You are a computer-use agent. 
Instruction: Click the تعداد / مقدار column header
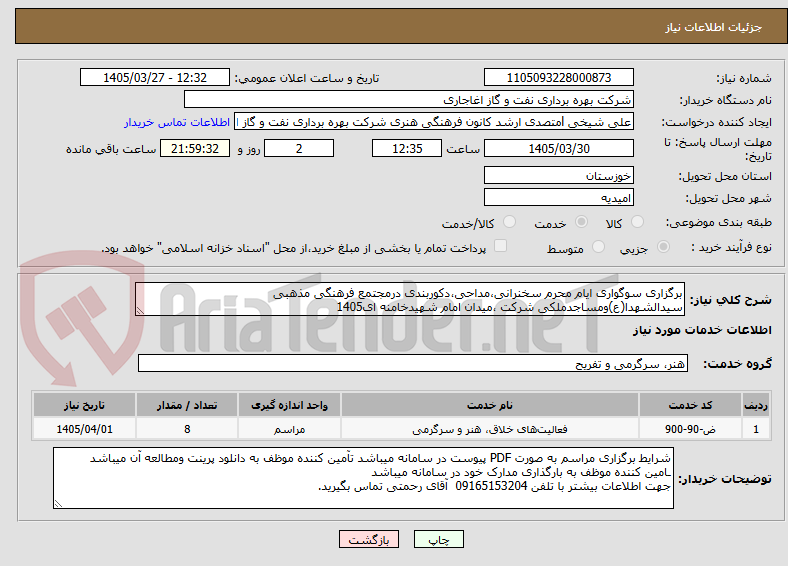click(x=187, y=405)
